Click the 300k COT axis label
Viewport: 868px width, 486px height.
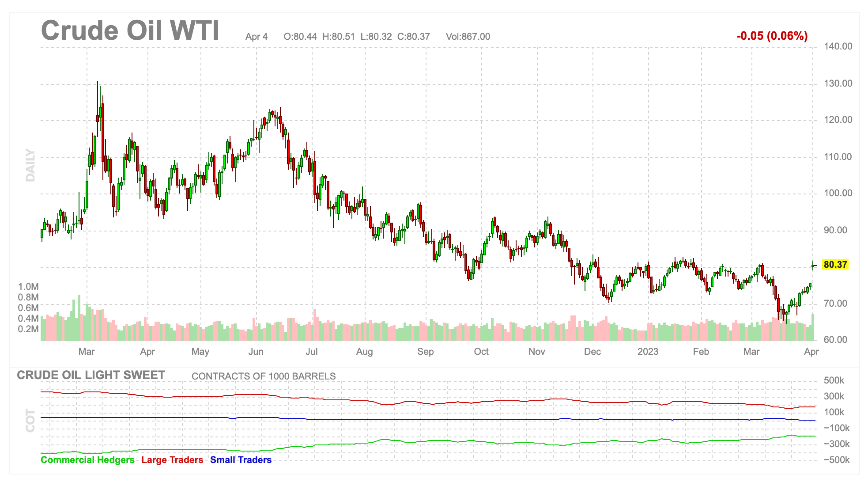click(834, 396)
